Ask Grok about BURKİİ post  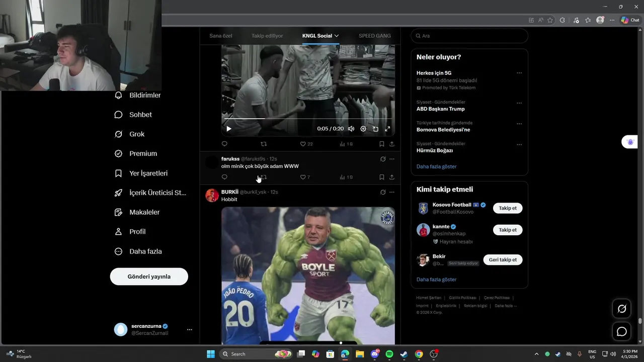pos(383,192)
